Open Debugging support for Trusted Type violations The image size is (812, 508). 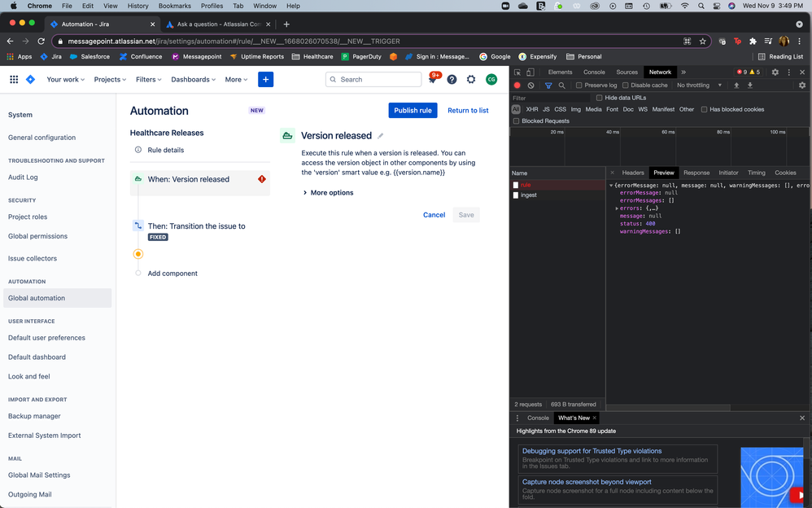point(592,451)
